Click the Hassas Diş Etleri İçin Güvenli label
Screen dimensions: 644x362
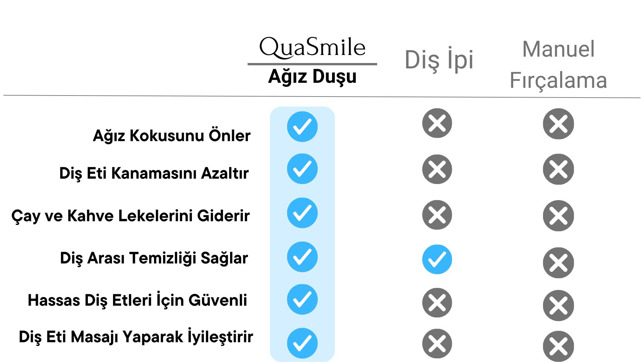click(x=138, y=300)
